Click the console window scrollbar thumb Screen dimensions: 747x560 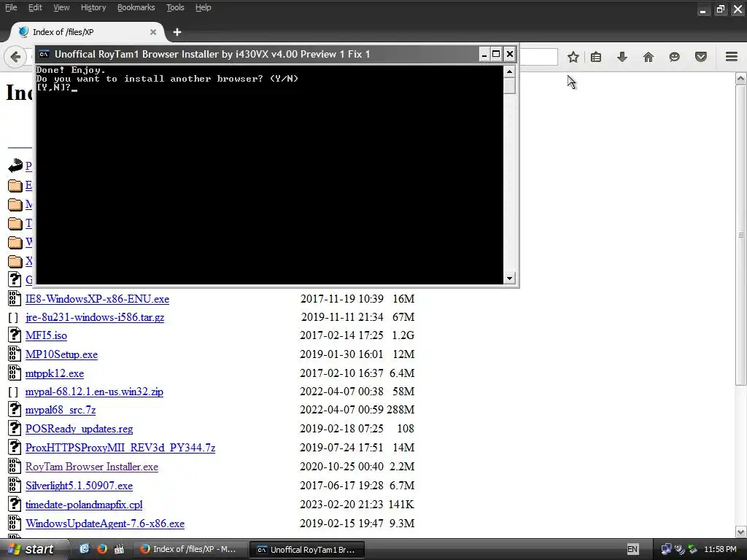[x=510, y=86]
